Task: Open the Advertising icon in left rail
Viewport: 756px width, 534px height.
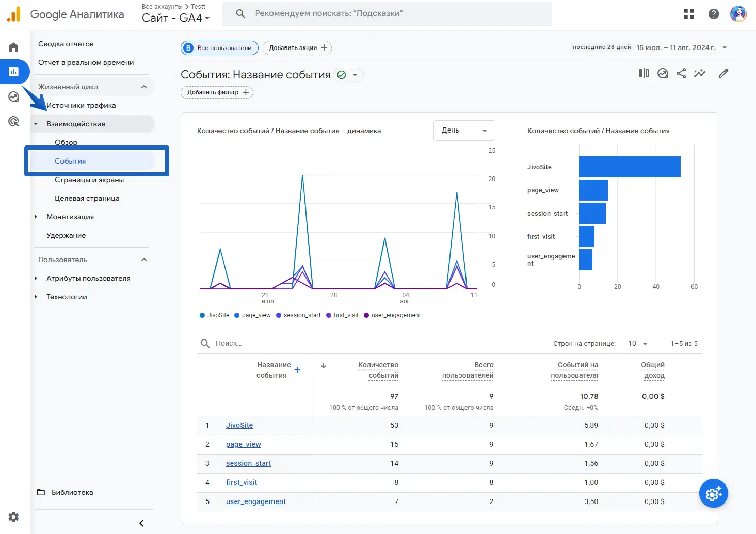Action: (x=14, y=122)
